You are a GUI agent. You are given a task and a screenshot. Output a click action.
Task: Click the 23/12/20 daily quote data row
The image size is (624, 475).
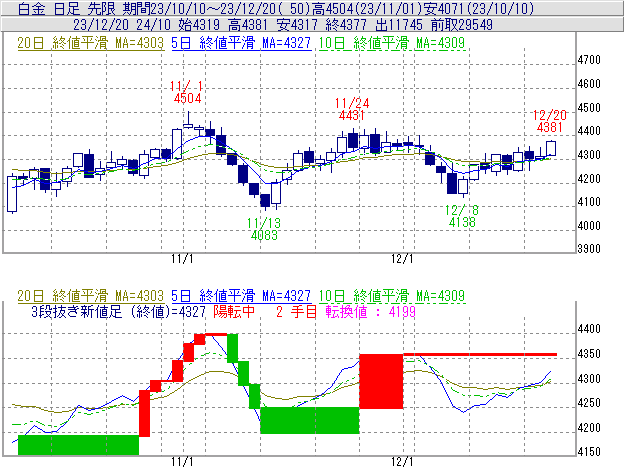pos(312,25)
